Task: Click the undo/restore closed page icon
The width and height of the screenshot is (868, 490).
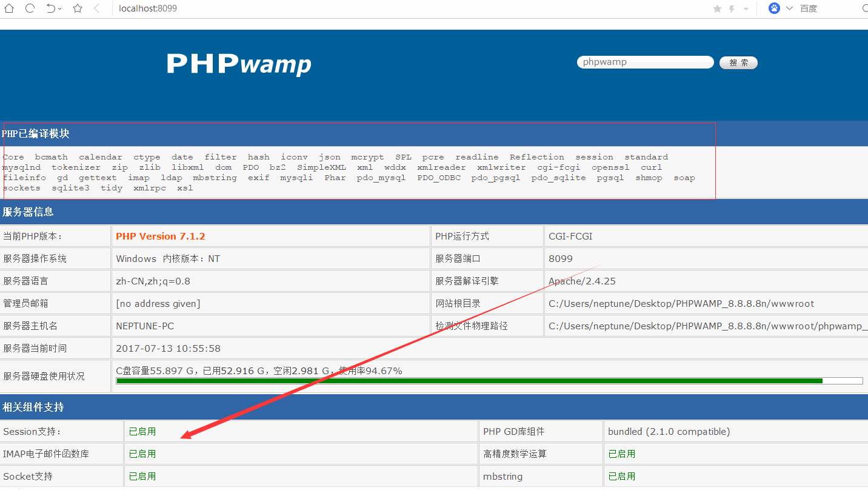Action: tap(51, 8)
